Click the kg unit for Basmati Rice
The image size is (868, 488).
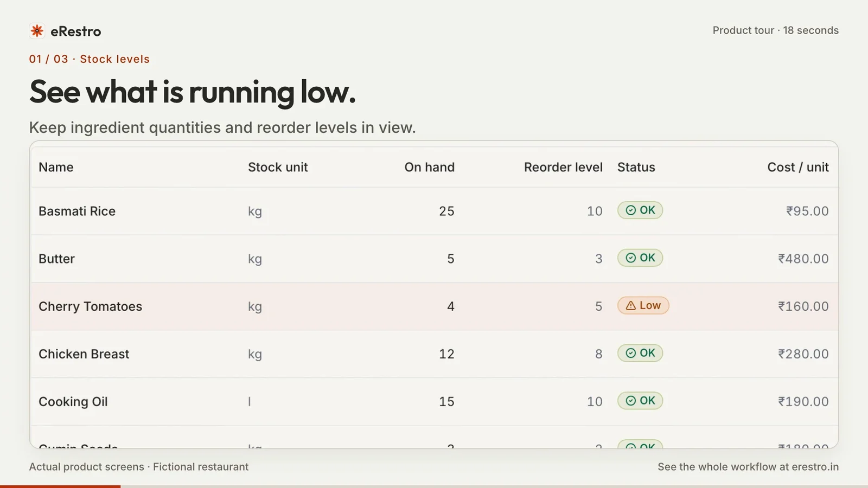pyautogui.click(x=255, y=212)
